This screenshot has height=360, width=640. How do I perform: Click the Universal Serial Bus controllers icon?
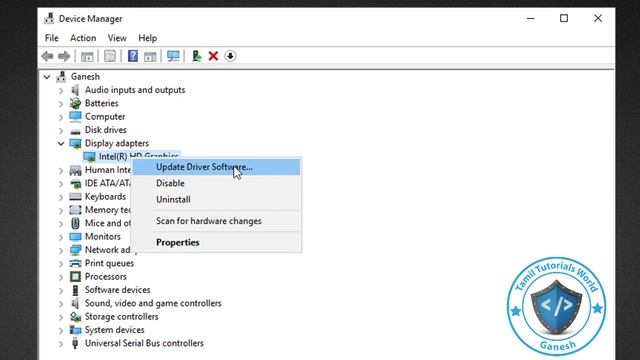pyautogui.click(x=75, y=343)
